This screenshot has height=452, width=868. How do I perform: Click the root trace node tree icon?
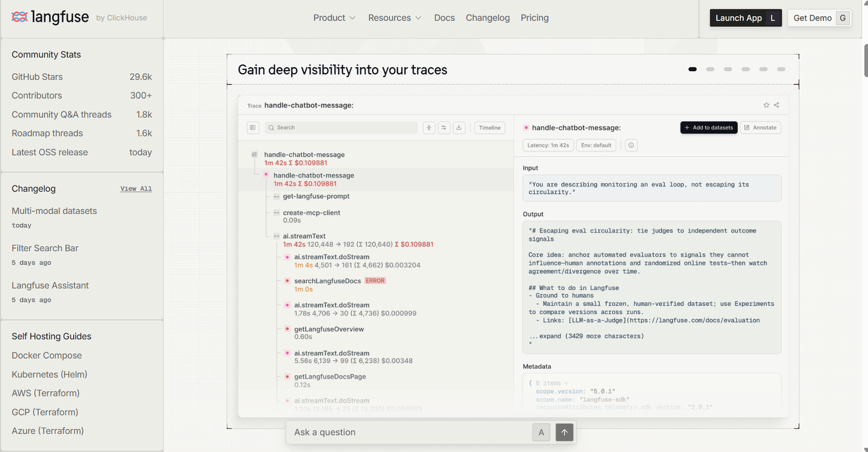[x=254, y=154]
